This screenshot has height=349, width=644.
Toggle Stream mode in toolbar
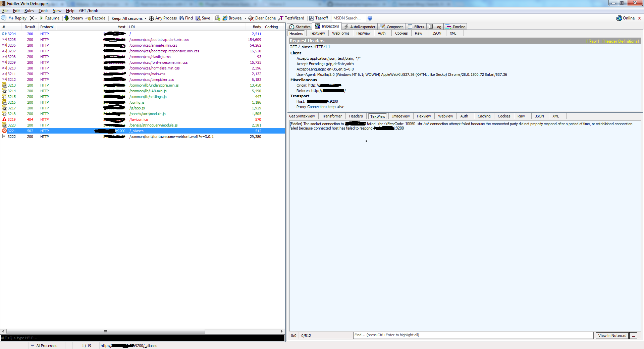click(x=73, y=18)
